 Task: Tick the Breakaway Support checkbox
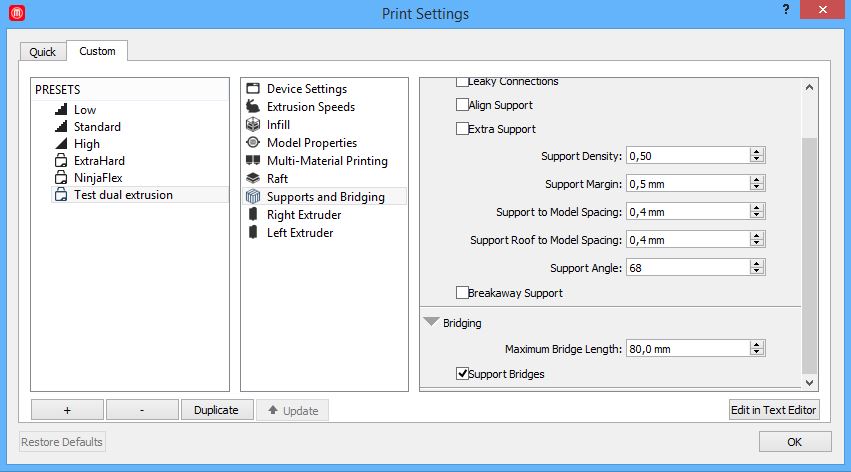pos(462,293)
